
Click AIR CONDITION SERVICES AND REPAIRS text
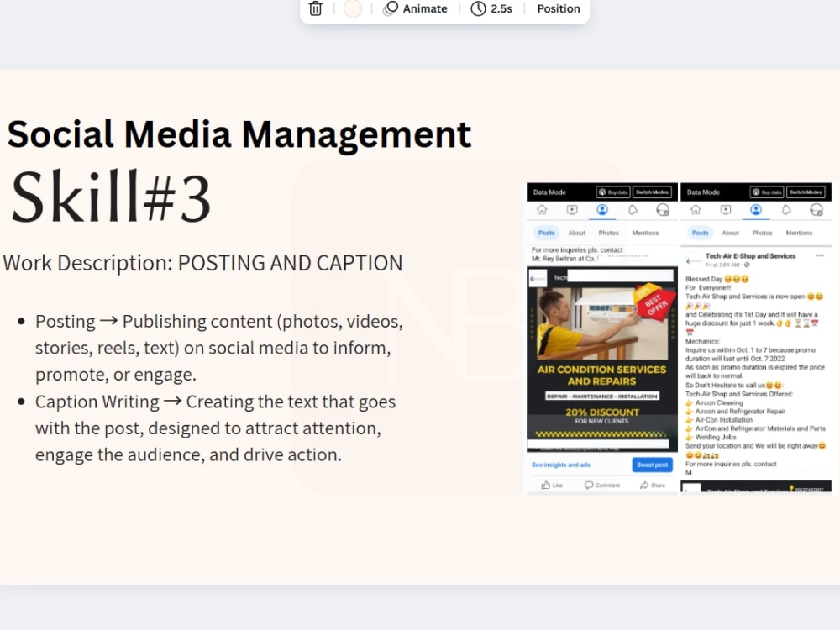pos(602,375)
